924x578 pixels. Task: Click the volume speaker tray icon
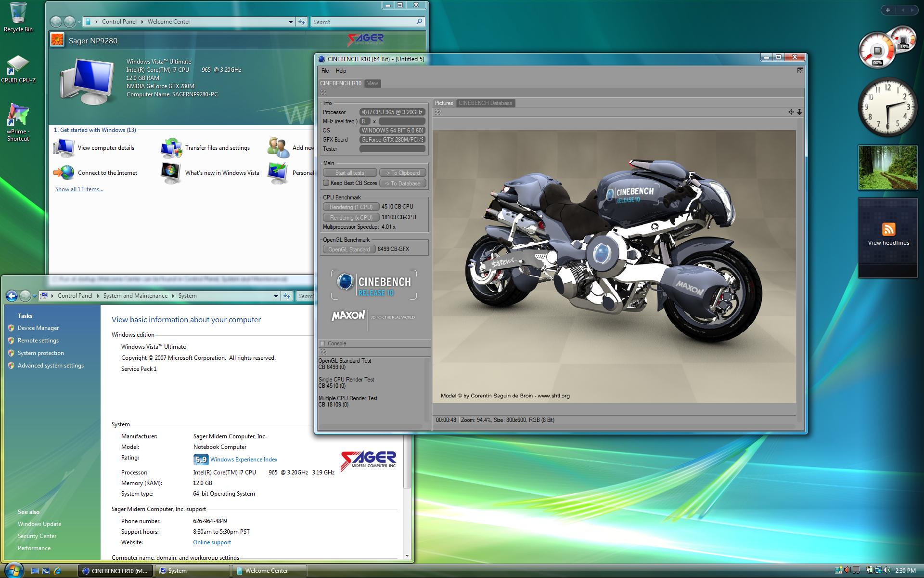(x=887, y=570)
